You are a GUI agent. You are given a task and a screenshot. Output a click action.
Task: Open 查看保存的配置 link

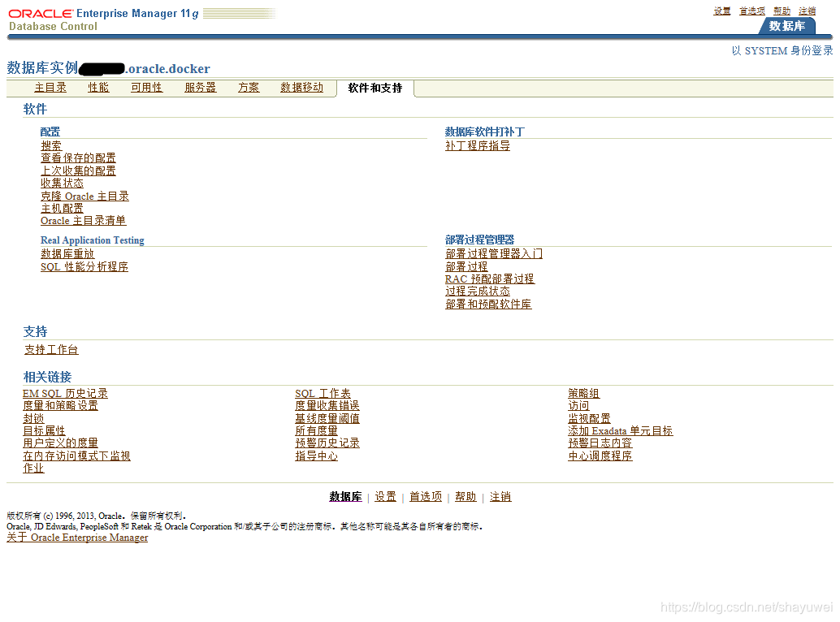[x=78, y=158]
